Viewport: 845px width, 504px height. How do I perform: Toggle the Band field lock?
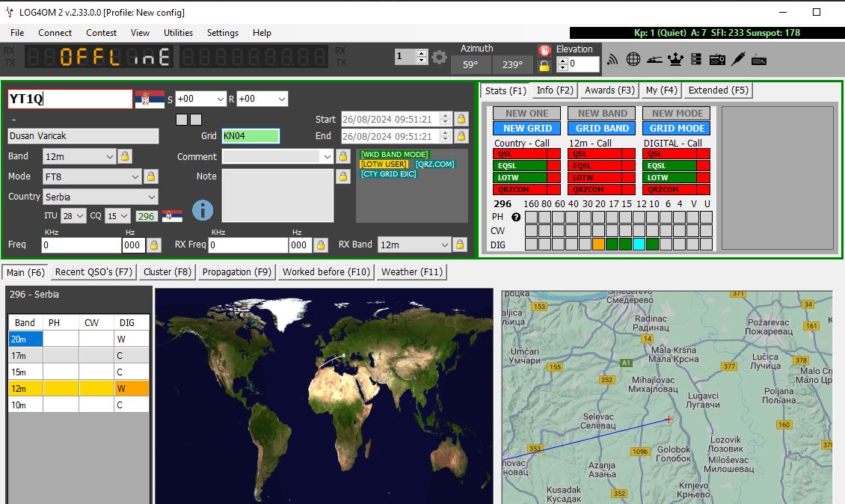click(125, 156)
